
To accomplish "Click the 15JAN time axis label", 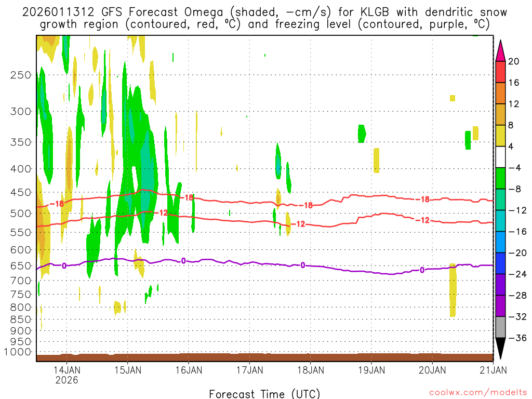I will tap(128, 370).
